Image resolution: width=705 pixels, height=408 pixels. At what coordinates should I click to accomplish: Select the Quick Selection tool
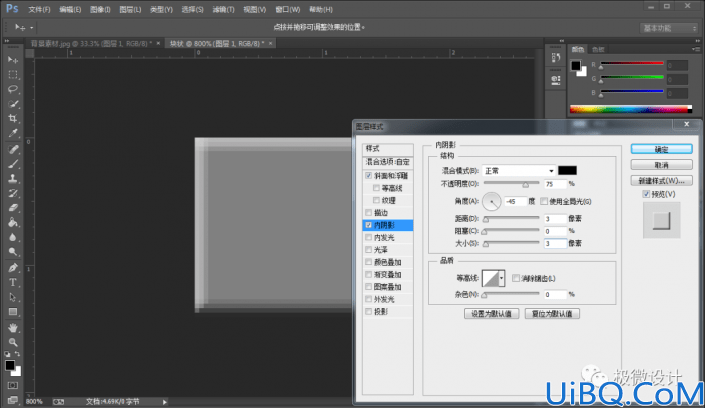point(13,104)
